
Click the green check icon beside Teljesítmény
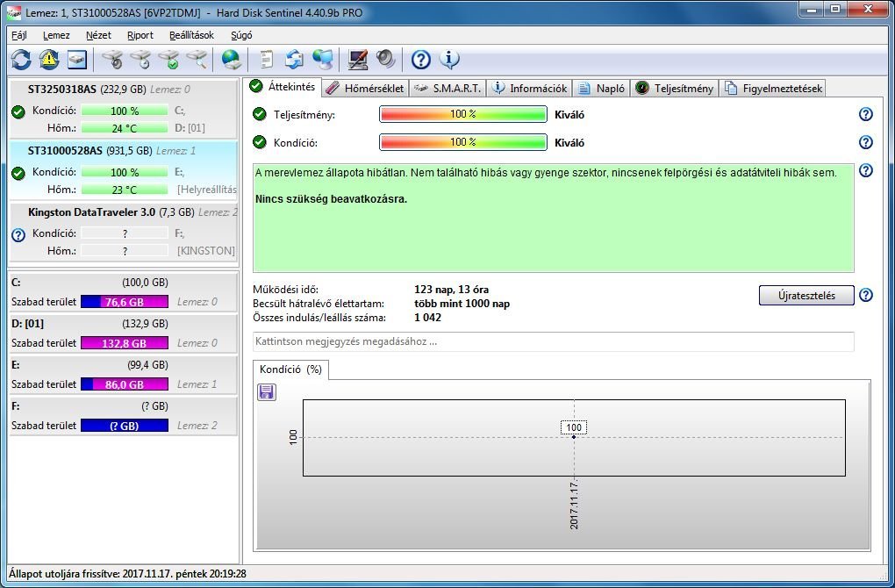coord(260,114)
